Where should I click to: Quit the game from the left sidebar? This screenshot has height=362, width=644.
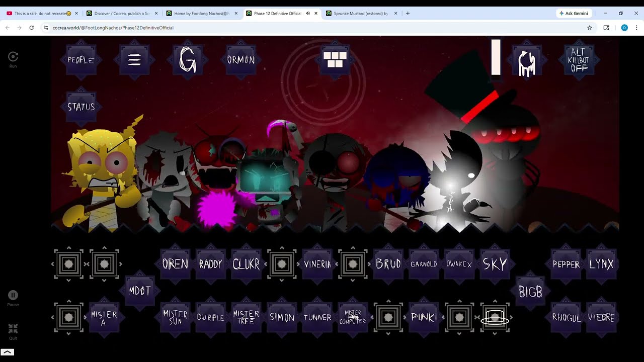[13, 331]
